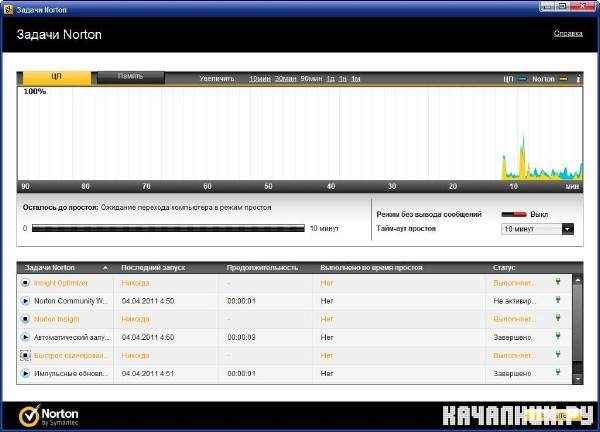Click the Продолжительность column header

(262, 268)
